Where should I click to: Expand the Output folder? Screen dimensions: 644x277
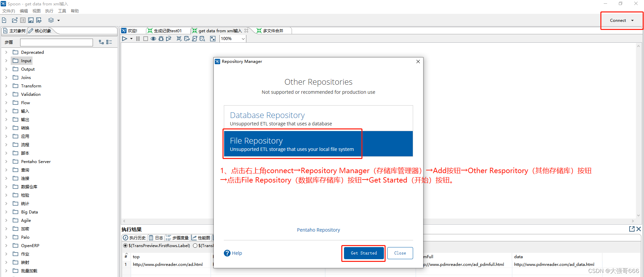[6, 69]
